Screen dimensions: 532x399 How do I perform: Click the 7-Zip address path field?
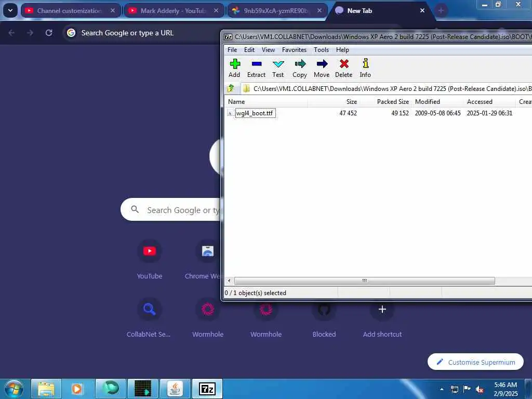tap(386, 88)
